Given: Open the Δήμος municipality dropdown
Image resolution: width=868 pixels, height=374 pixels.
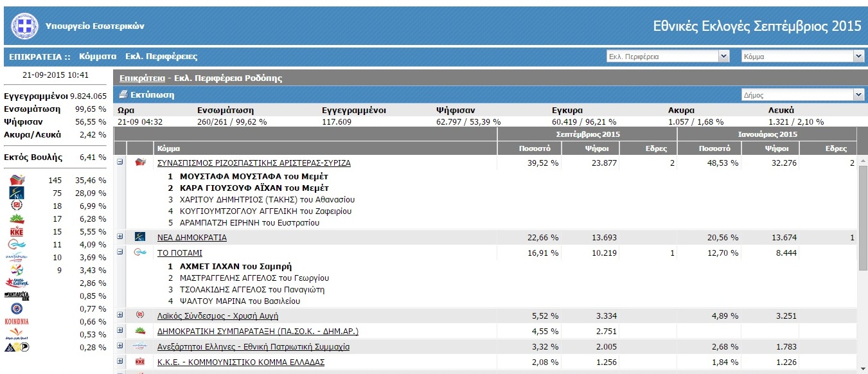Looking at the screenshot, I should click(x=803, y=95).
